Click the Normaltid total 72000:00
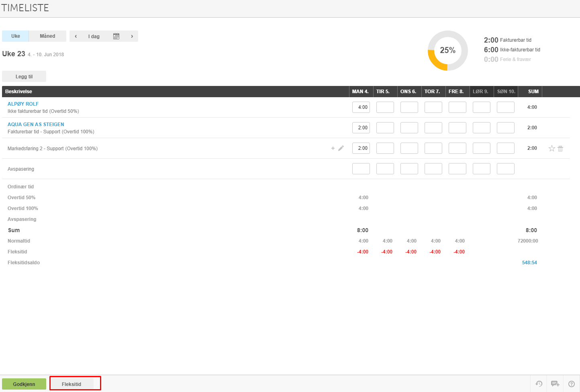 pyautogui.click(x=528, y=241)
